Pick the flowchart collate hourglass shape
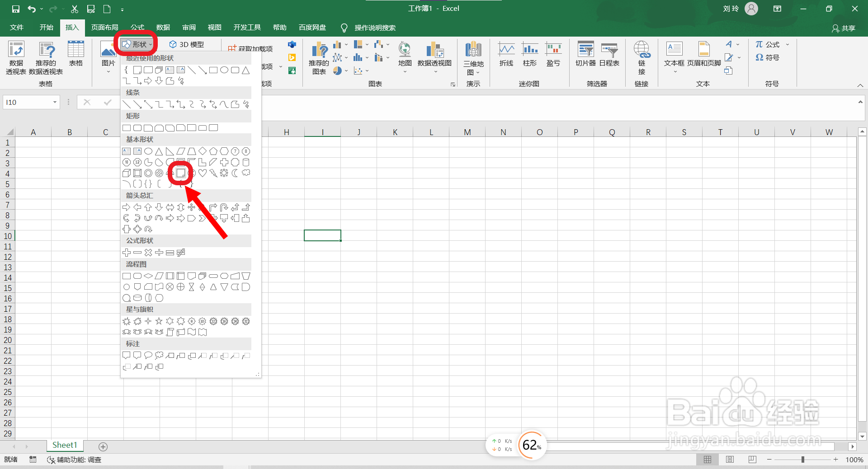This screenshot has width=868, height=469. pos(191,287)
